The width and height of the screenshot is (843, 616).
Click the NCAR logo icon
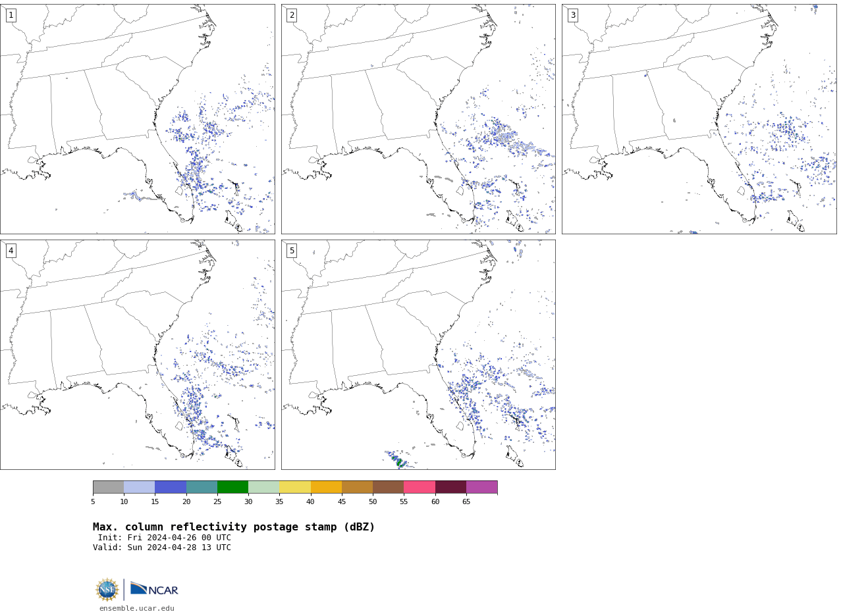pyautogui.click(x=154, y=590)
